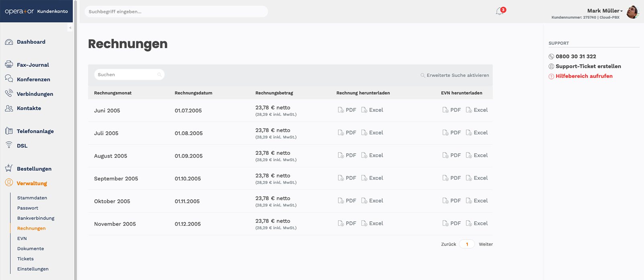The width and height of the screenshot is (644, 280).
Task: Open Einstellungen in the Verwaltung submenu
Action: [33, 269]
